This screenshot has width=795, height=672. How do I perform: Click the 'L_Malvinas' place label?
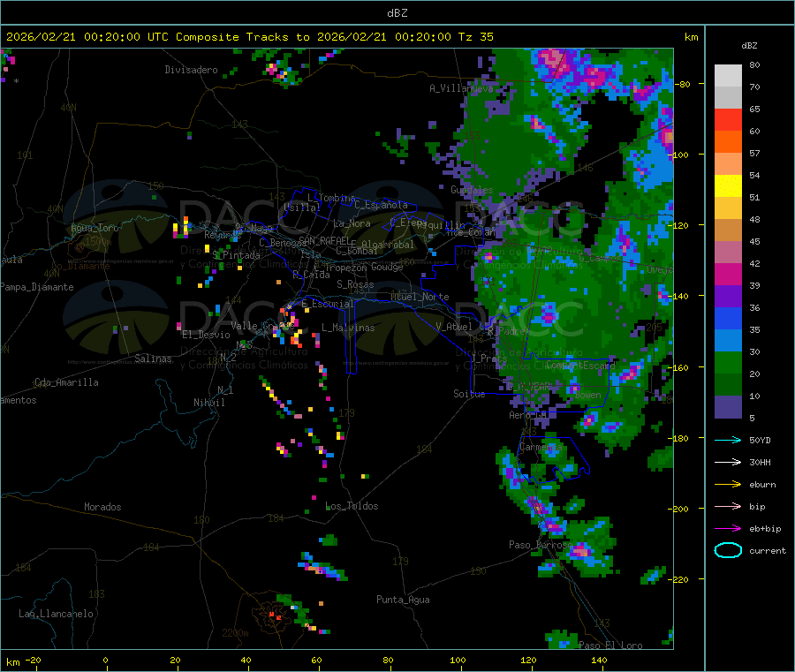coord(348,328)
